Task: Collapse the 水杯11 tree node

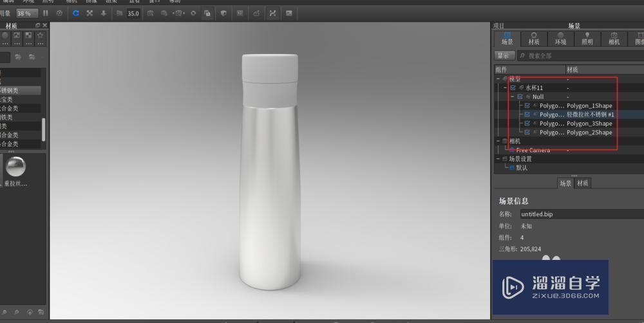Action: [x=506, y=88]
